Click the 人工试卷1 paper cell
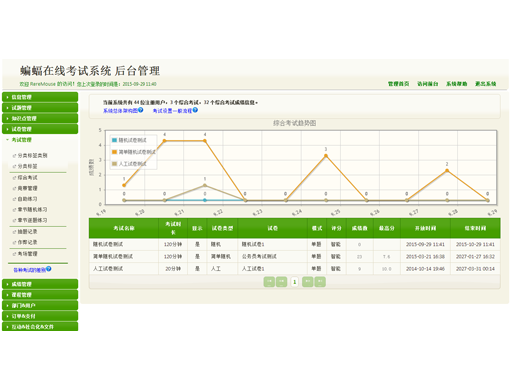The image size is (510, 390). click(272, 268)
